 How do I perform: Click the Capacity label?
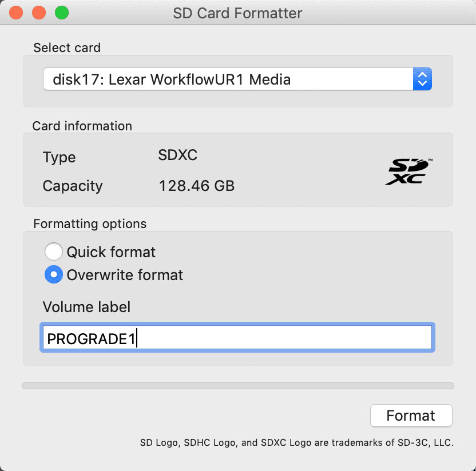pos(73,186)
